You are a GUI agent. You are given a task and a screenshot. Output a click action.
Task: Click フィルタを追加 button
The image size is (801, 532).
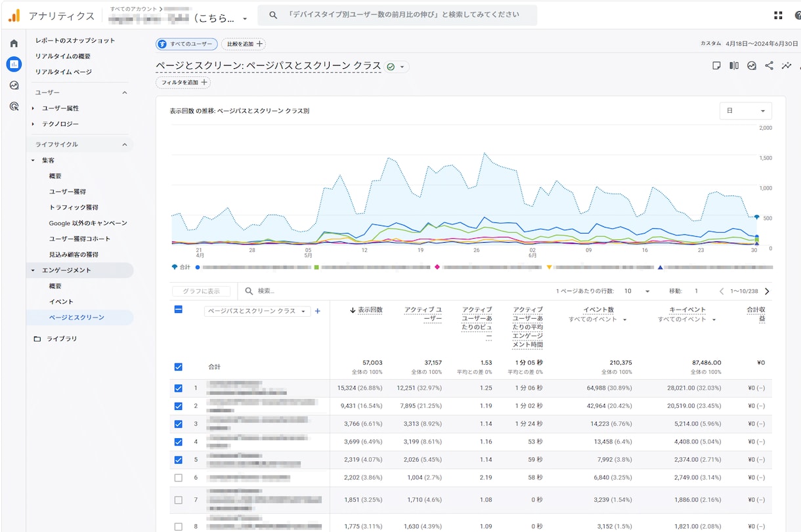(x=183, y=83)
